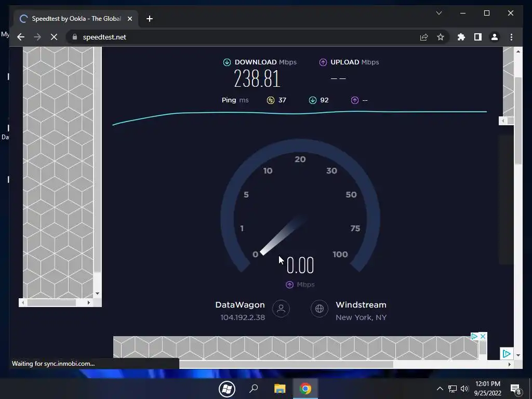Open the clock showing 12:01 PM
532x399 pixels.
(x=487, y=389)
